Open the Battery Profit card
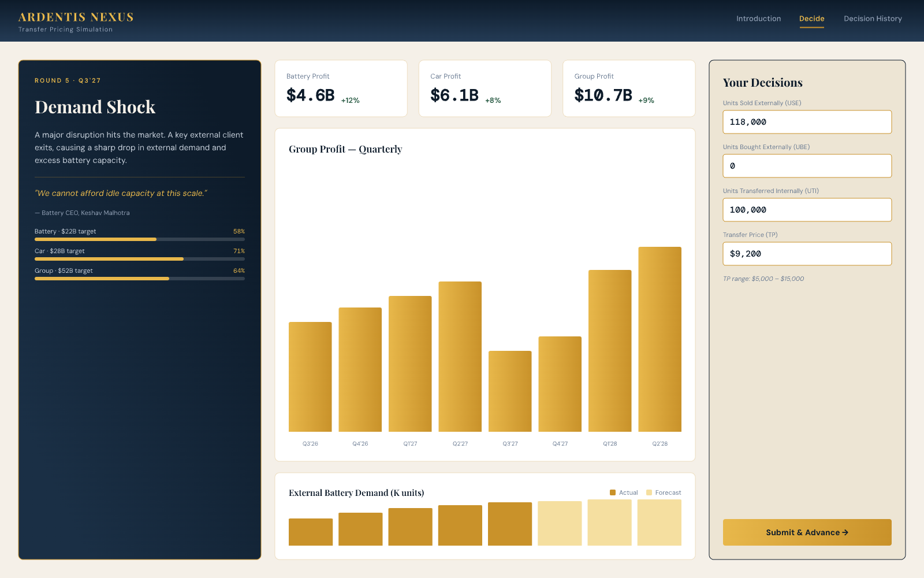 341,88
